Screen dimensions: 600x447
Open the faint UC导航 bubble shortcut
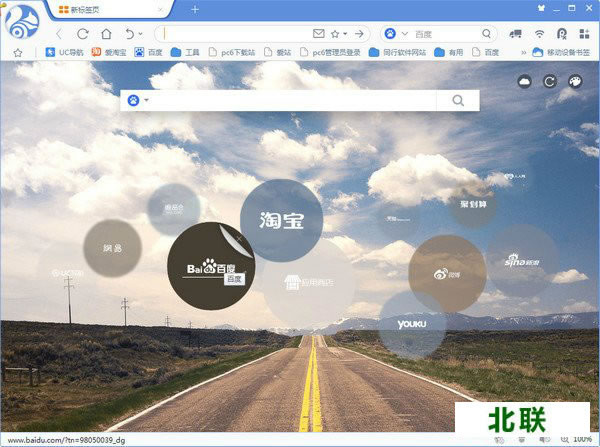pyautogui.click(x=67, y=273)
